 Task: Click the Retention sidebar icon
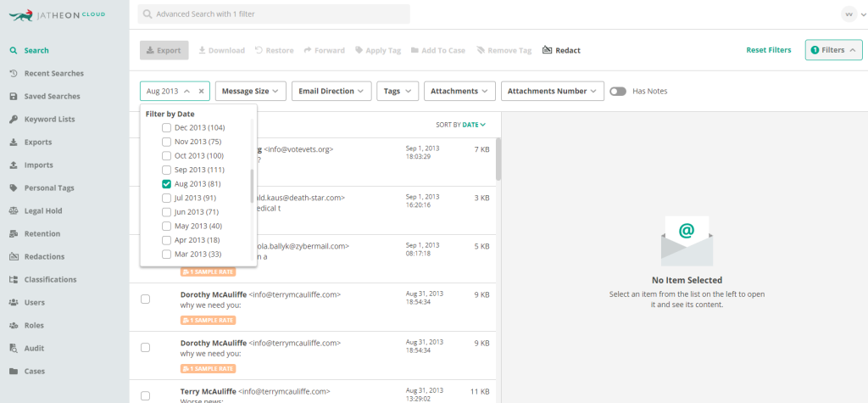click(14, 234)
